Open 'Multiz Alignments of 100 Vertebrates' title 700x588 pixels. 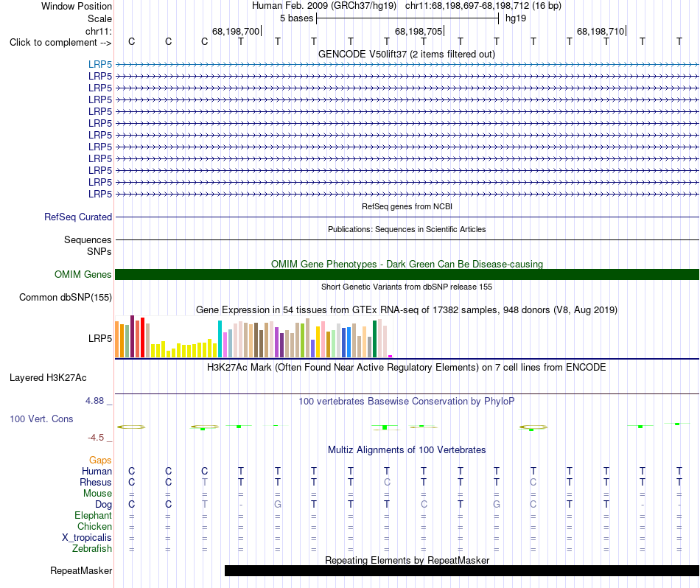407,450
